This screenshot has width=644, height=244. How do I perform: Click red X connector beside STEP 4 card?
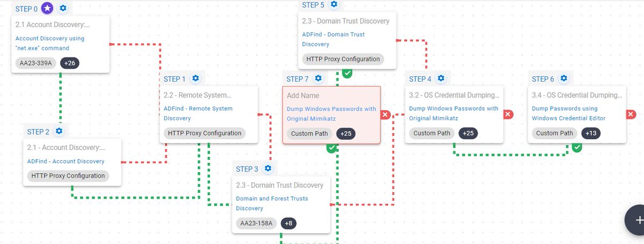[x=508, y=114]
